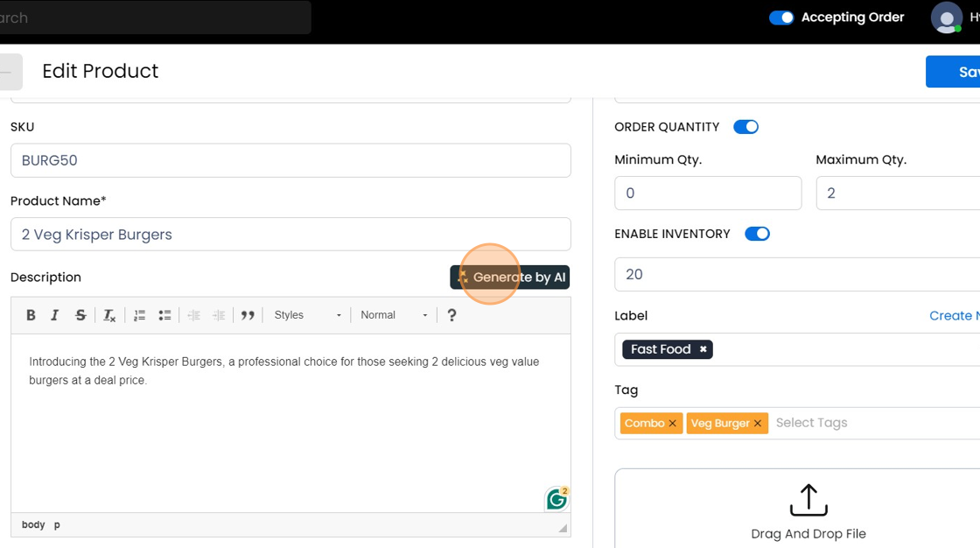Toggle the Accepting Order switch

click(x=780, y=17)
